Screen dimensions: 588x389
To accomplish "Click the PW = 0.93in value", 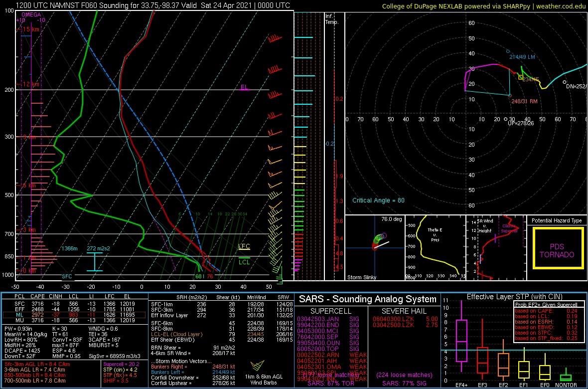I will coord(19,329).
